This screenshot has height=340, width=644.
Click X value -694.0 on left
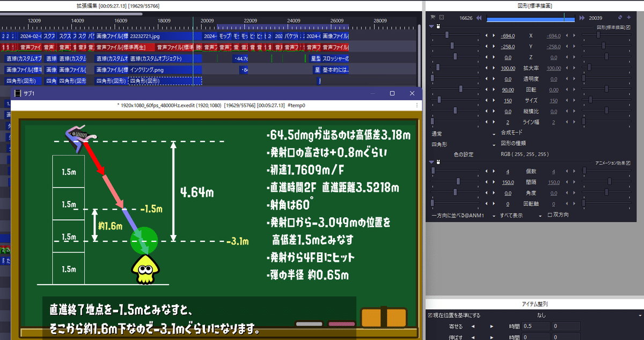pos(508,36)
